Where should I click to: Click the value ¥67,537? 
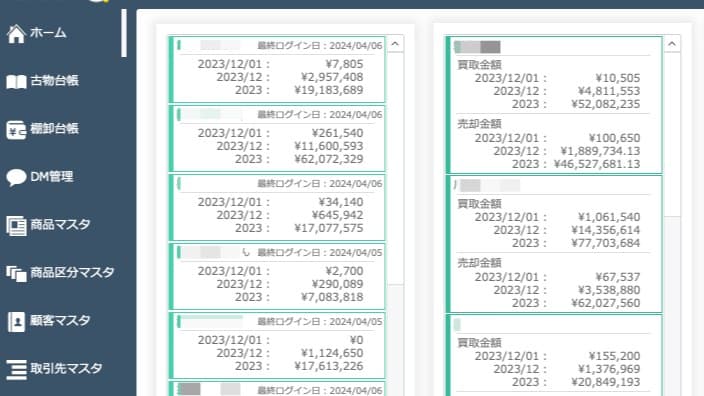618,277
